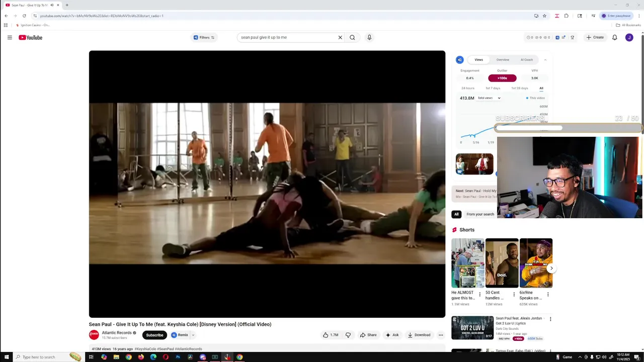644x362 pixels.
Task: Reload the page in Chrome
Action: (24, 16)
